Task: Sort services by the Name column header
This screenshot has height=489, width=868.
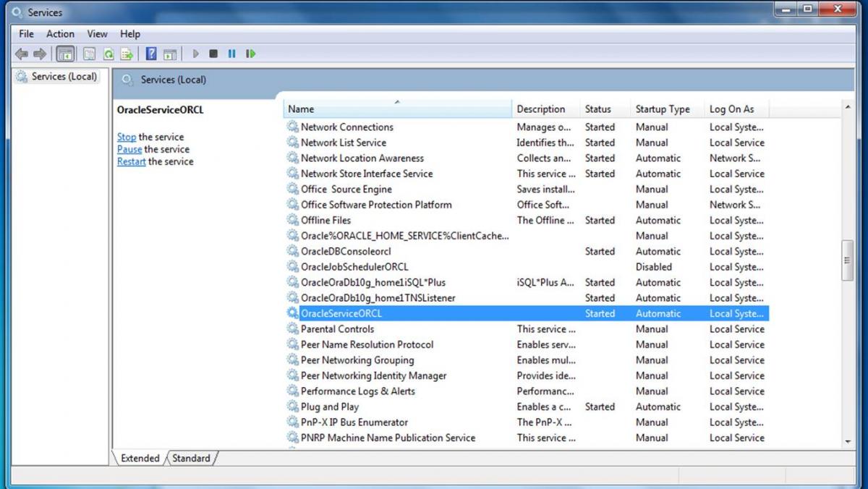Action: 396,109
